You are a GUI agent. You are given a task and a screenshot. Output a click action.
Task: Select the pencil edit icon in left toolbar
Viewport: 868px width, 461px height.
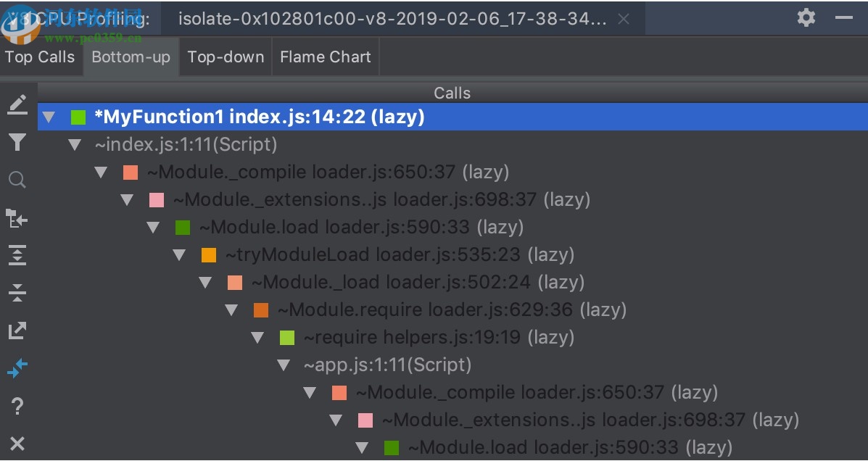(17, 104)
